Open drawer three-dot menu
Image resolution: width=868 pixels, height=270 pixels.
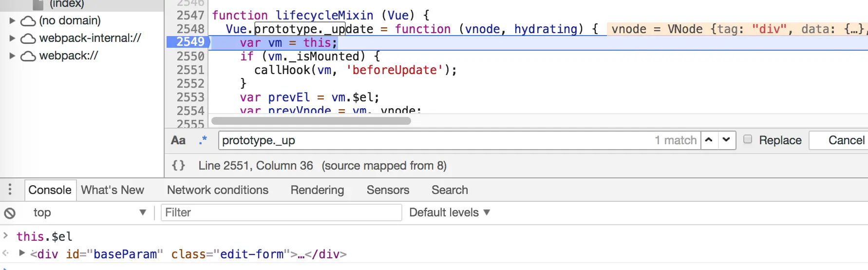coord(10,190)
